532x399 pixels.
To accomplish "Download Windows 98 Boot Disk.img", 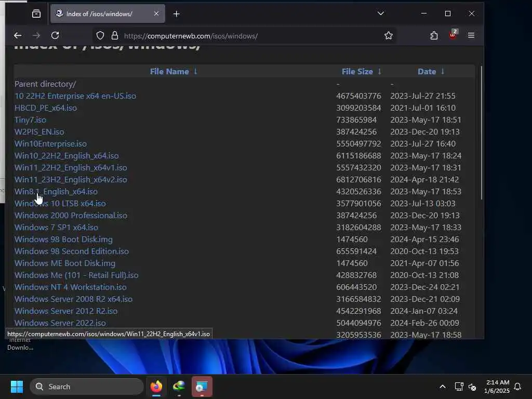I will tap(63, 239).
